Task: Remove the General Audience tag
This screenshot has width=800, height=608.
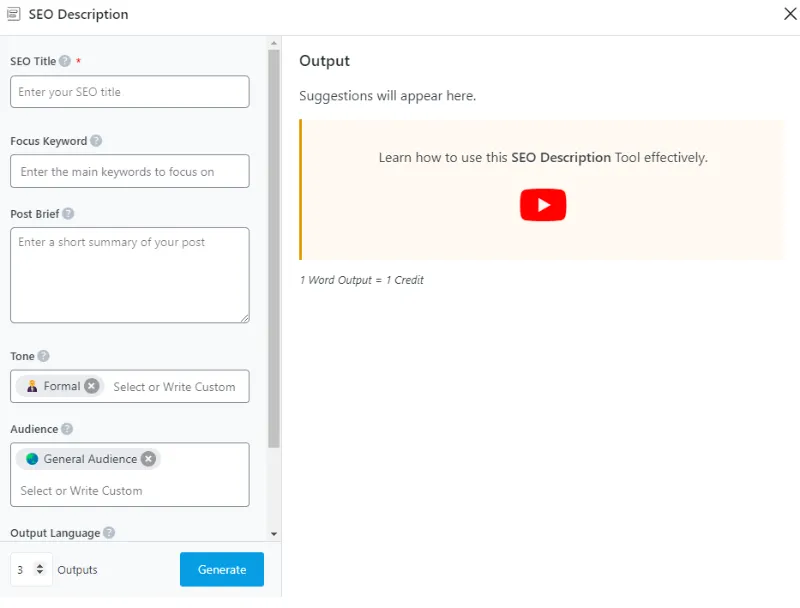Action: (x=148, y=459)
